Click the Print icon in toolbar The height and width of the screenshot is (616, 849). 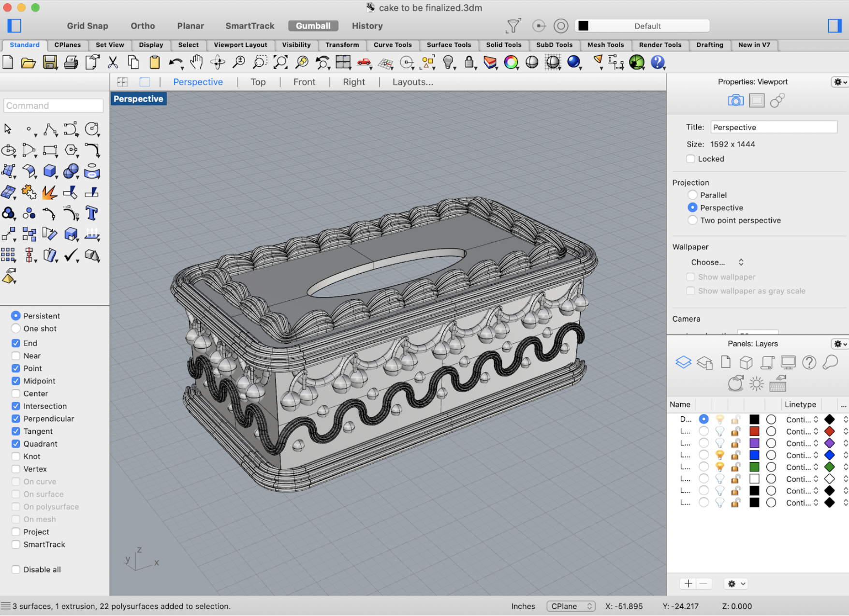tap(71, 62)
